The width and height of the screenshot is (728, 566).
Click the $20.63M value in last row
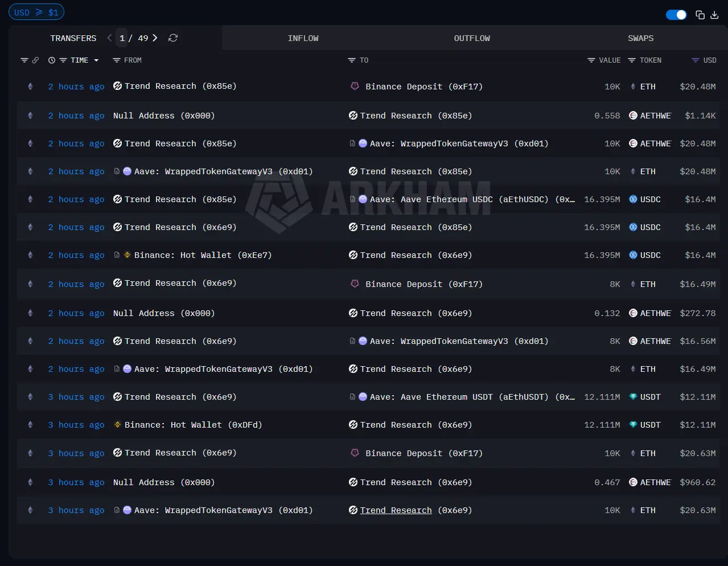pyautogui.click(x=698, y=510)
